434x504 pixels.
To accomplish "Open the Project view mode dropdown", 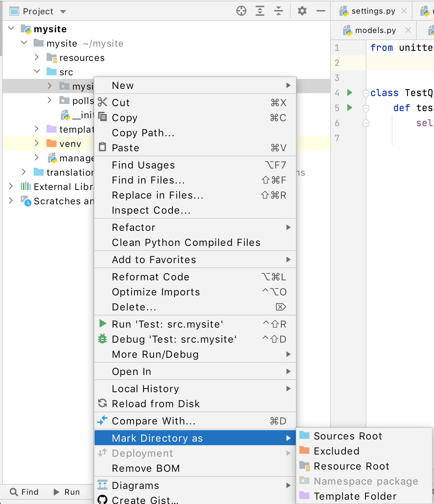I will click(63, 11).
